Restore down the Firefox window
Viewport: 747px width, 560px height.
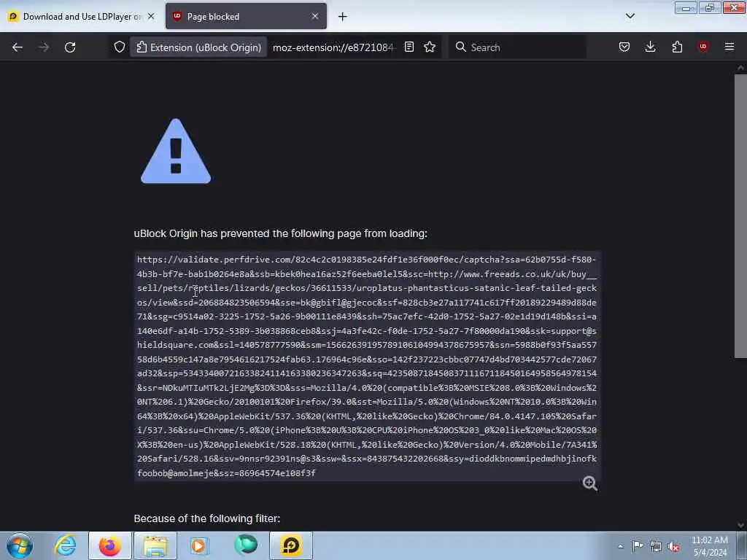coord(709,7)
